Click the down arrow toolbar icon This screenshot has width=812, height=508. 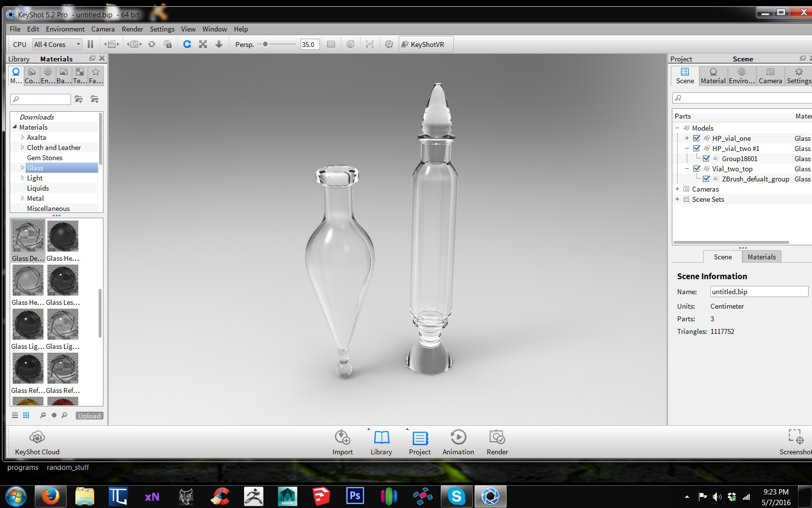[219, 44]
